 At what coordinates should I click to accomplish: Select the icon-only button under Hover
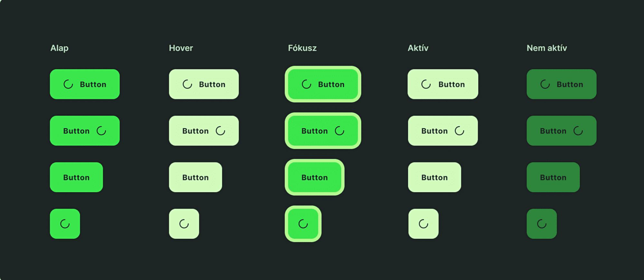pyautogui.click(x=184, y=224)
